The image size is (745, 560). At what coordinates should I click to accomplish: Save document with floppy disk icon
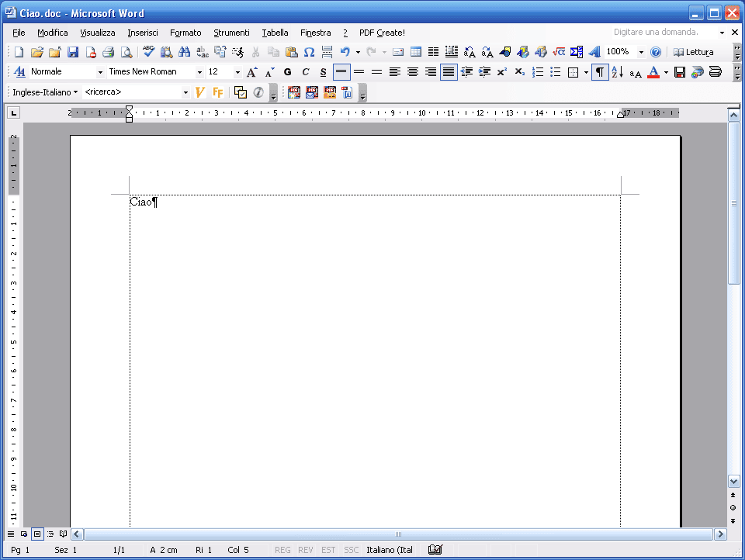pyautogui.click(x=73, y=52)
